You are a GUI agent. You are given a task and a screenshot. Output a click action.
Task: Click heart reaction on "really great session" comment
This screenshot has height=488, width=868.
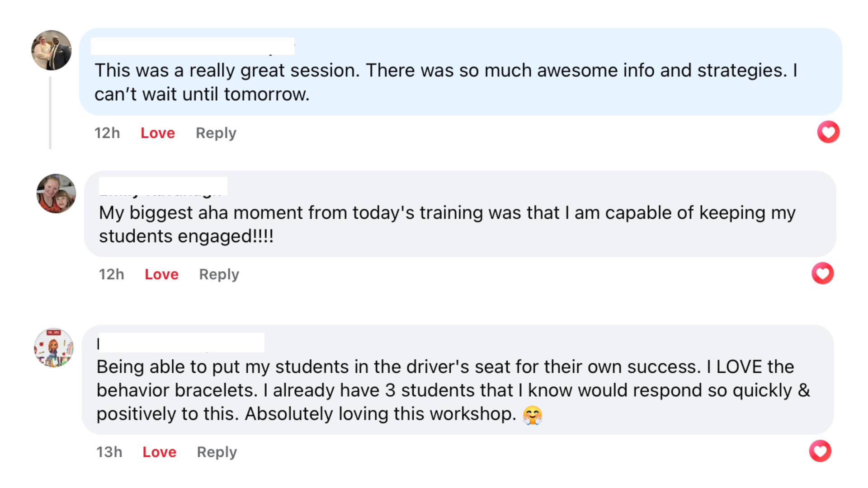click(828, 132)
